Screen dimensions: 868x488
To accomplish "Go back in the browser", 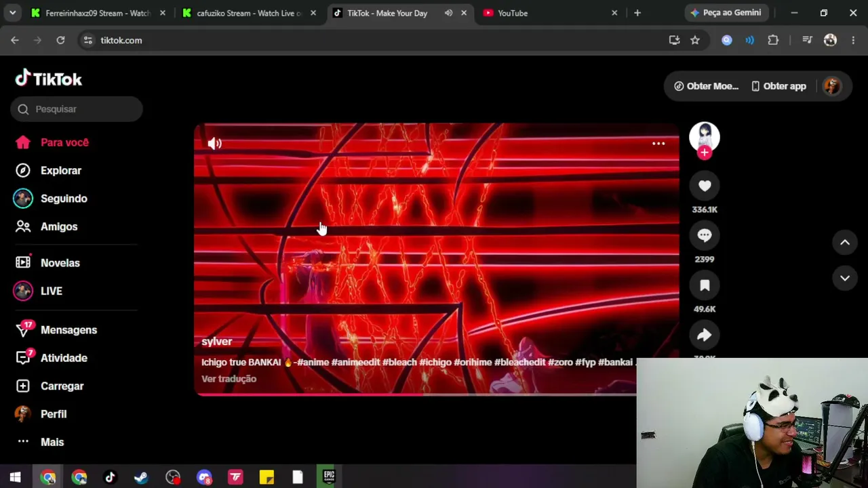I will (15, 41).
